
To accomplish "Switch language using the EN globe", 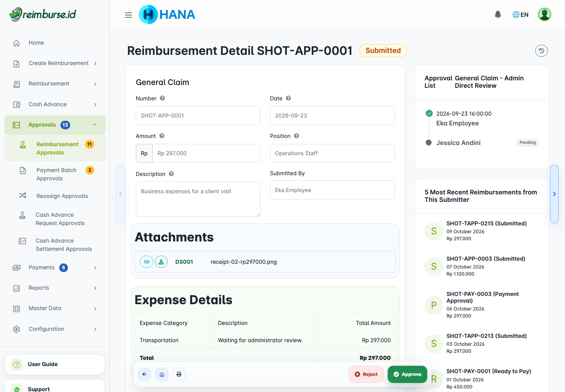I will [520, 15].
